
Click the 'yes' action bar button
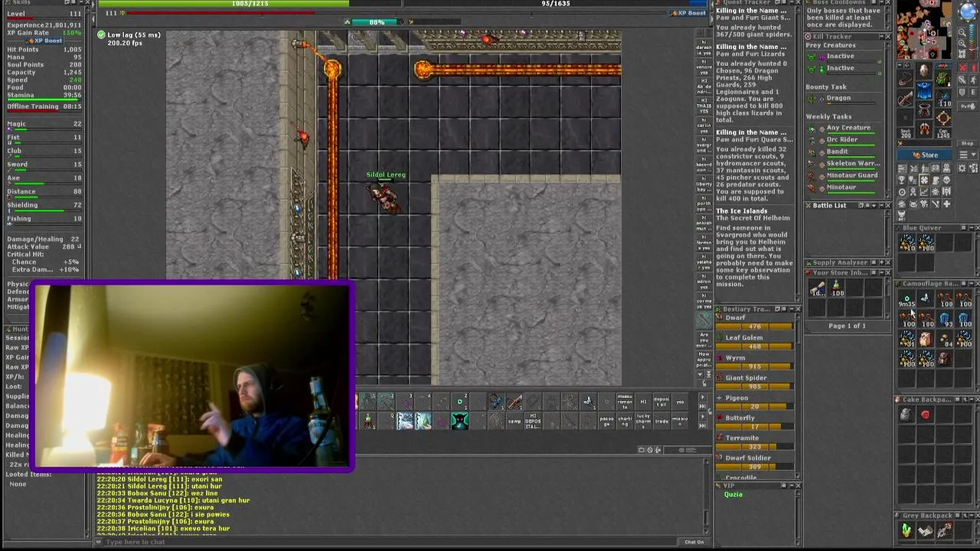[x=680, y=402]
